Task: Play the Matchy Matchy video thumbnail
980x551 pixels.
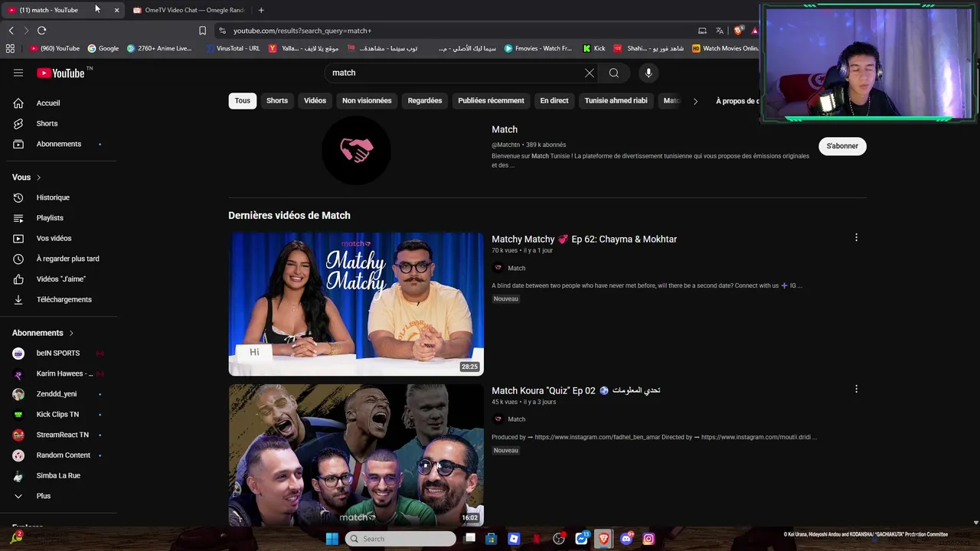Action: [356, 304]
